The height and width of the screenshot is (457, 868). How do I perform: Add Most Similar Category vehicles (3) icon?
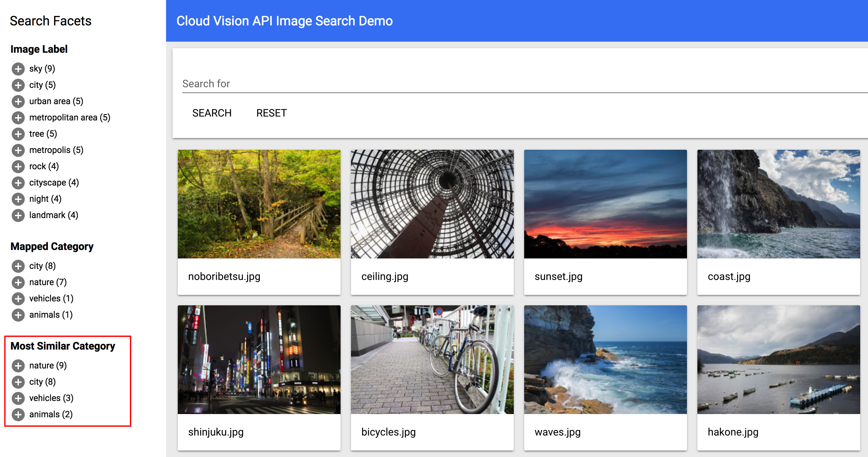[x=18, y=398]
